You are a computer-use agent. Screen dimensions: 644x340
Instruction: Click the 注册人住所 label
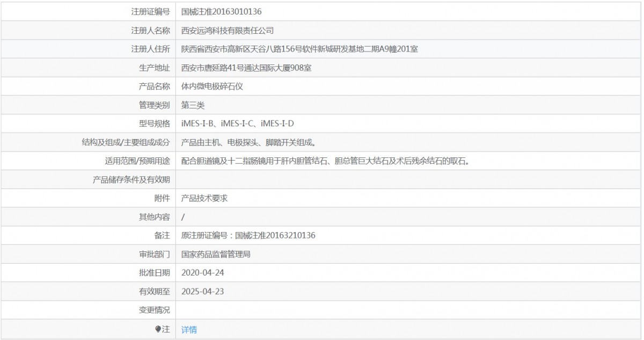(x=151, y=49)
